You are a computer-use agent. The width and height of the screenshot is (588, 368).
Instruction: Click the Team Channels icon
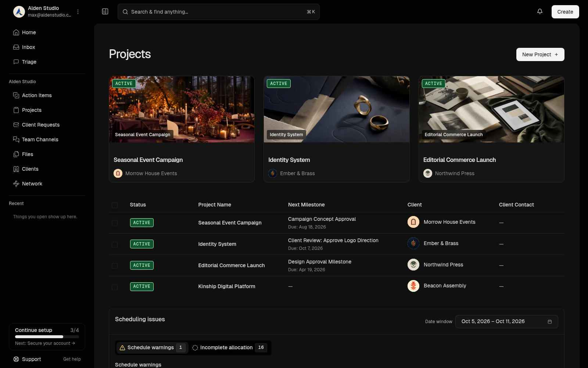coord(16,139)
